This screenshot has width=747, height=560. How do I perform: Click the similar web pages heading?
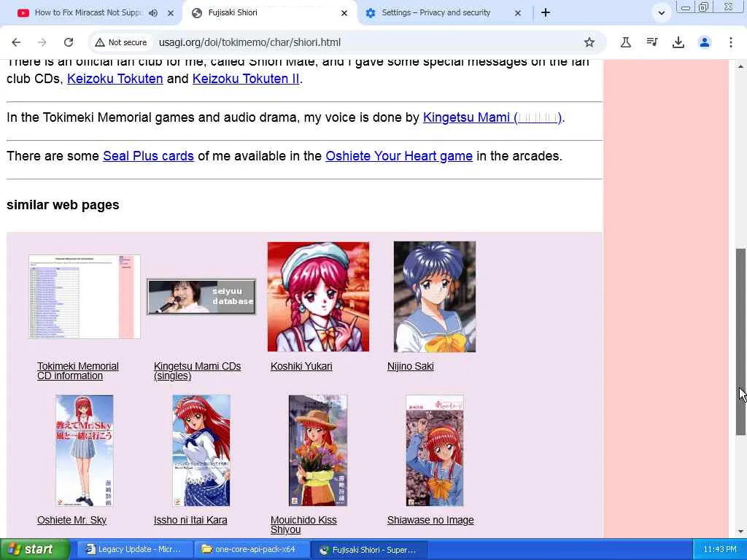coord(63,205)
